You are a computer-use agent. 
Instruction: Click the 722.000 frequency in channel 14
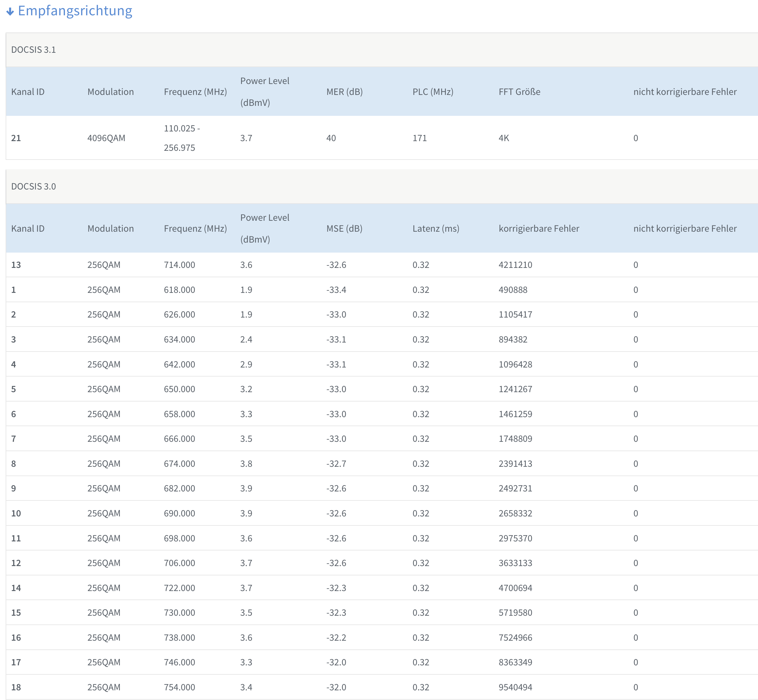179,588
